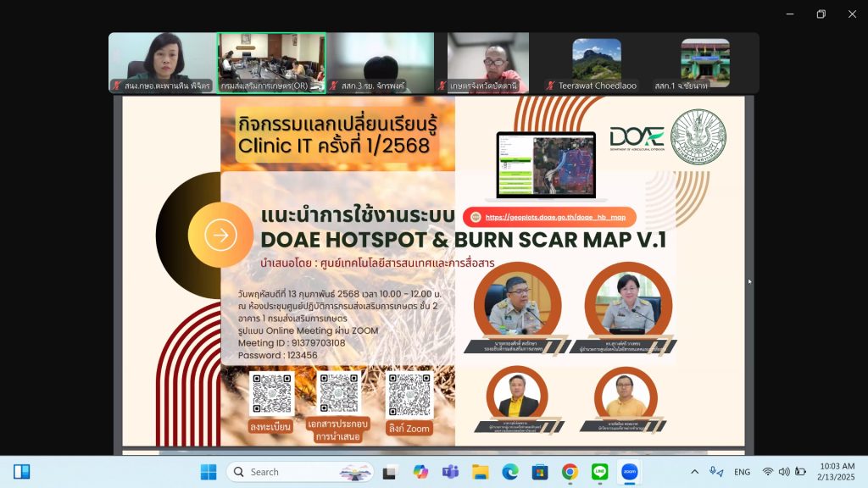Screen dimensions: 868x488
Task: Click the เอกสารประกอบการนำเสนอ QR code
Action: [x=339, y=392]
